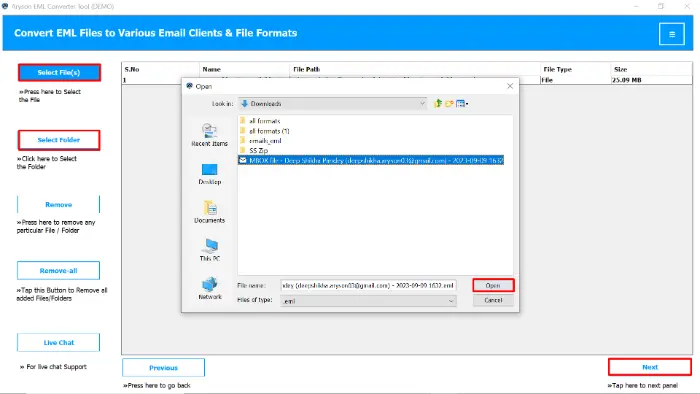Click the Remove-all button

pos(58,270)
